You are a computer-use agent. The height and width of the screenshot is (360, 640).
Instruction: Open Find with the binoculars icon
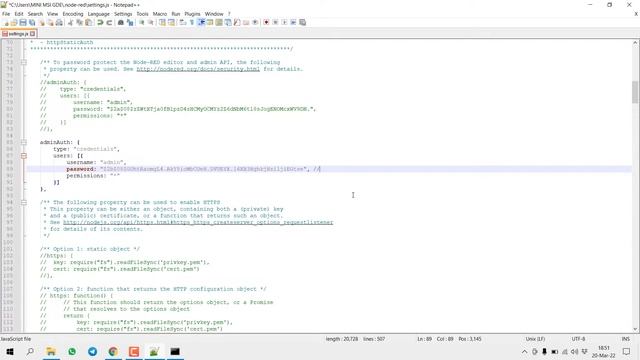pos(121,22)
